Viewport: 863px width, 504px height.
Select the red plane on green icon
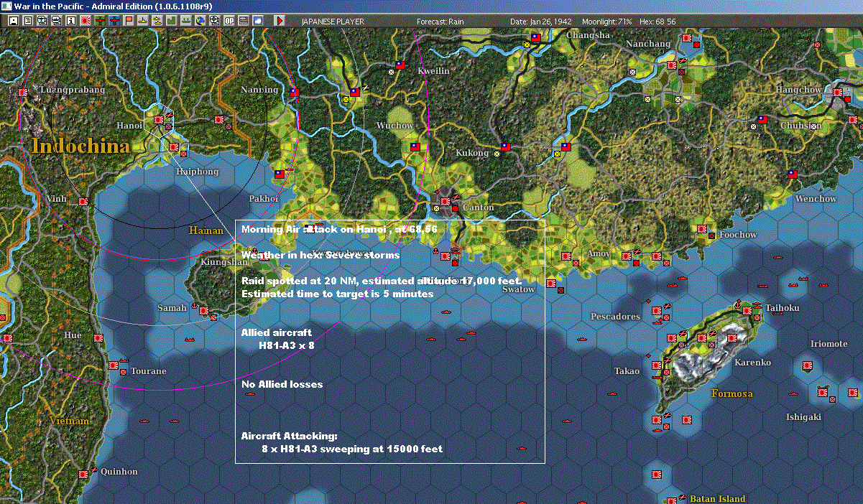point(100,21)
